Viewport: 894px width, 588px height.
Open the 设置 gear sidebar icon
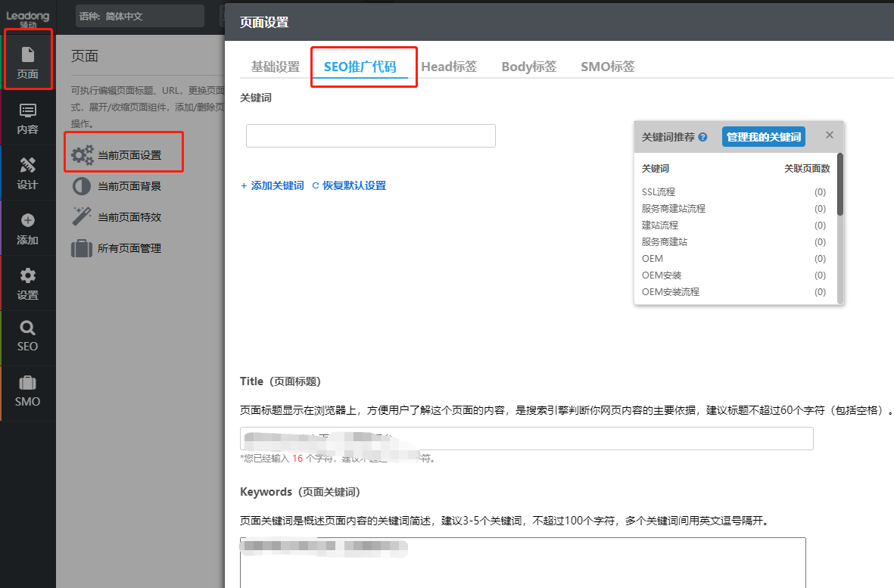[x=28, y=283]
